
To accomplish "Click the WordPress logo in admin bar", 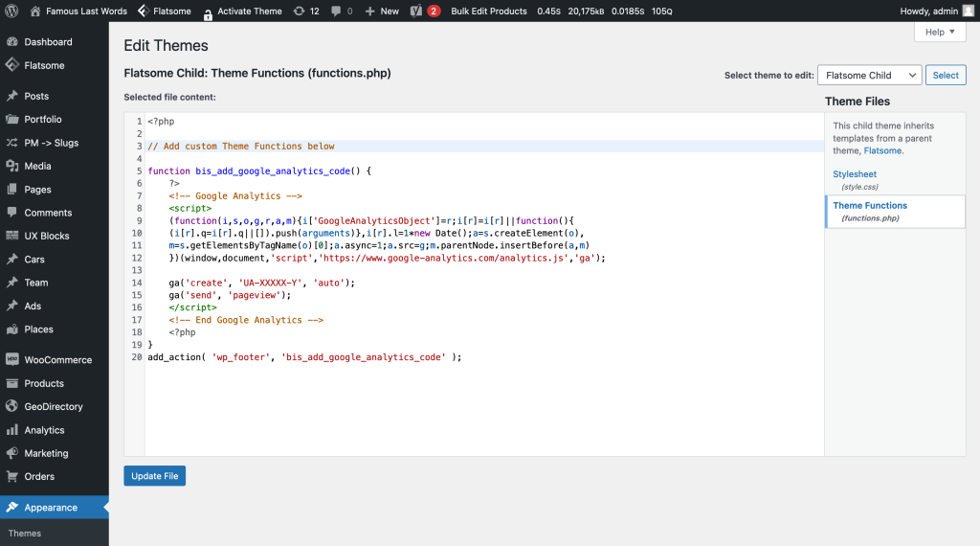I will point(11,11).
